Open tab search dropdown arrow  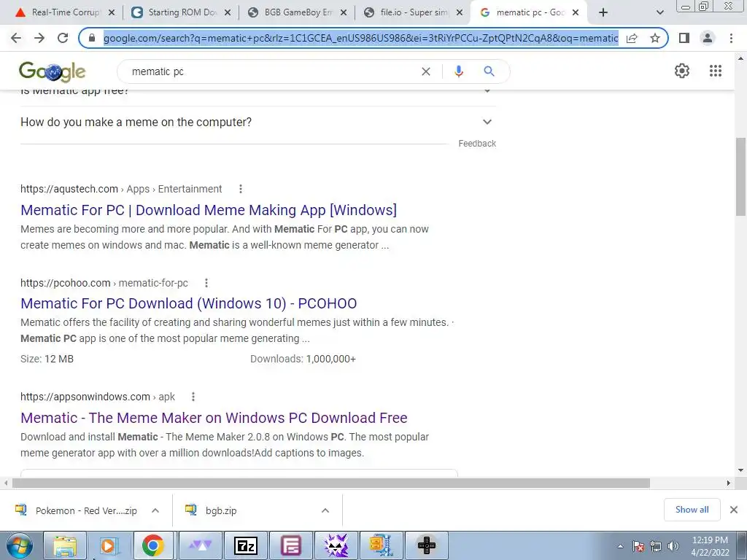pyautogui.click(x=659, y=12)
